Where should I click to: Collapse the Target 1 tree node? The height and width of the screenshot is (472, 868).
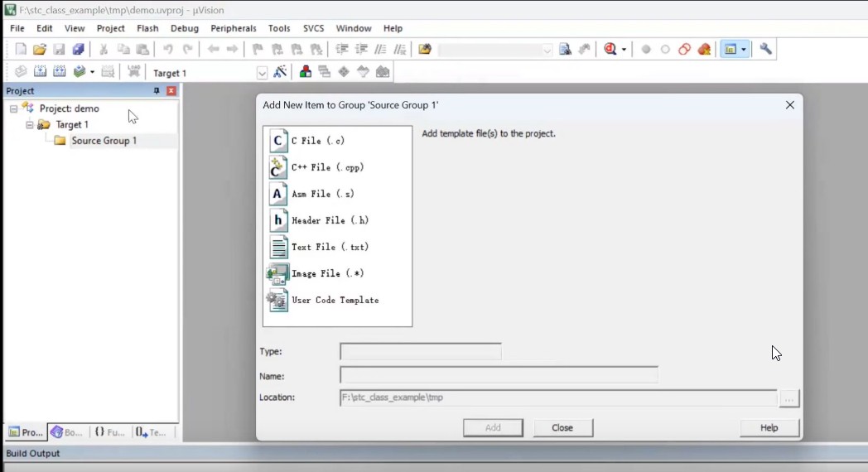[30, 125]
